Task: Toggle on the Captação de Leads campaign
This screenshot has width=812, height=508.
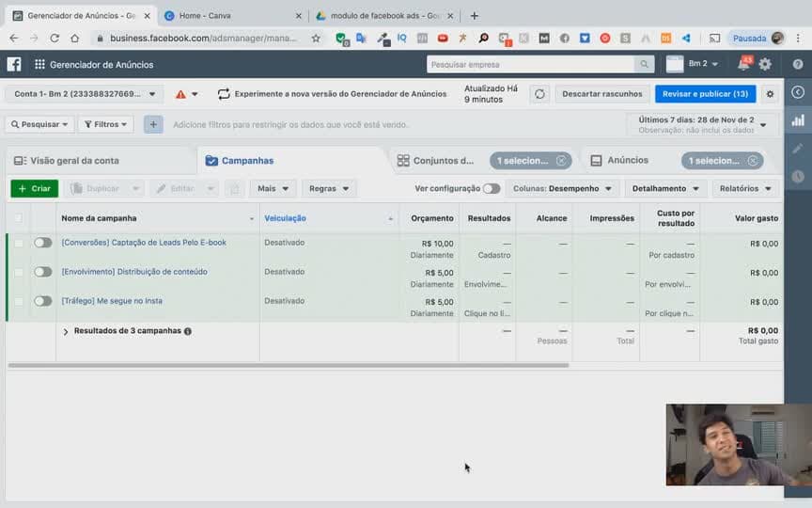Action: click(43, 243)
